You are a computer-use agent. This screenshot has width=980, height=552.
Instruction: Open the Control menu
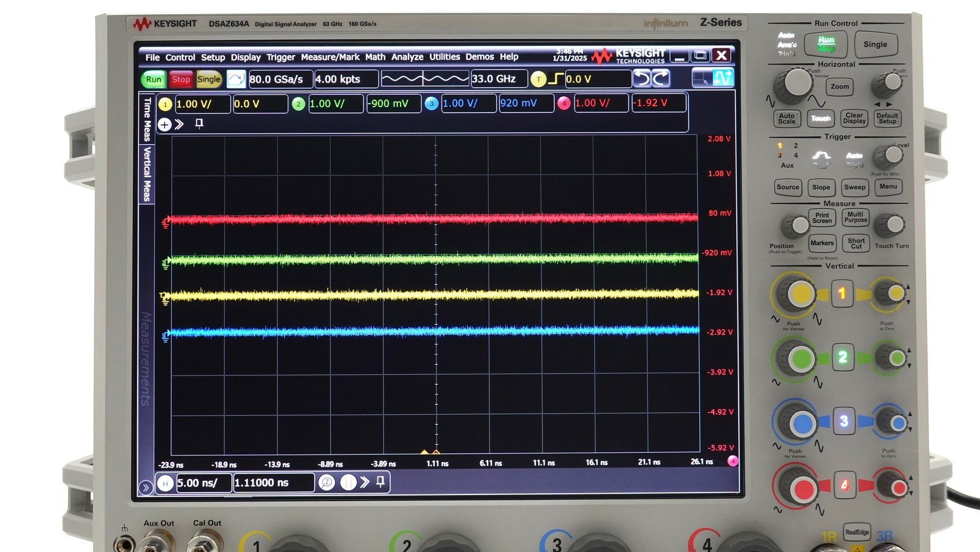click(x=180, y=57)
